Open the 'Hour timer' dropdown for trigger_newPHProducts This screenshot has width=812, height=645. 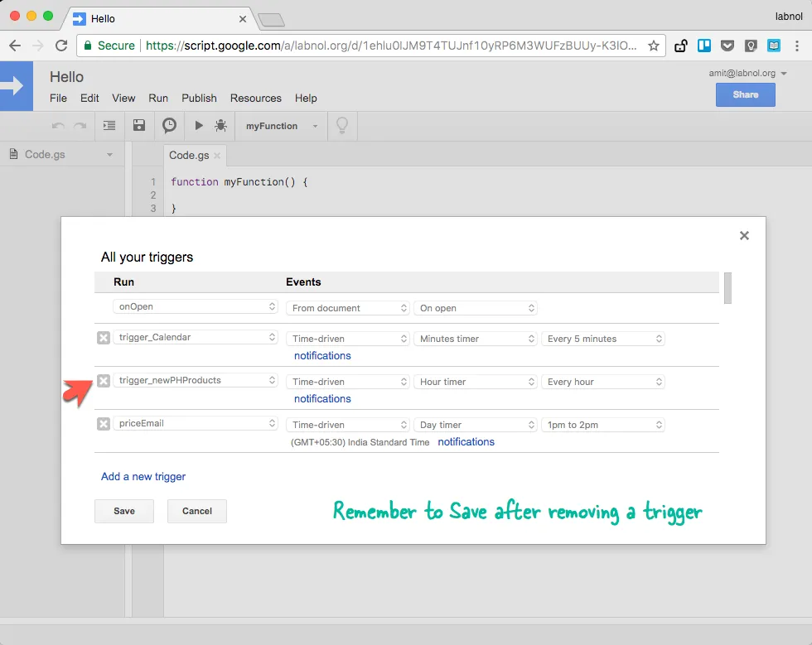[x=476, y=381]
